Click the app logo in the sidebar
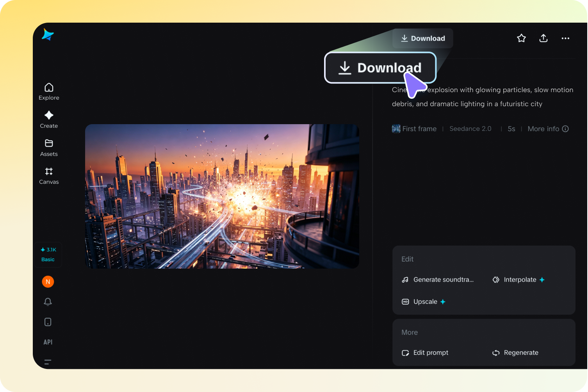Image resolution: width=588 pixels, height=392 pixels. (48, 35)
